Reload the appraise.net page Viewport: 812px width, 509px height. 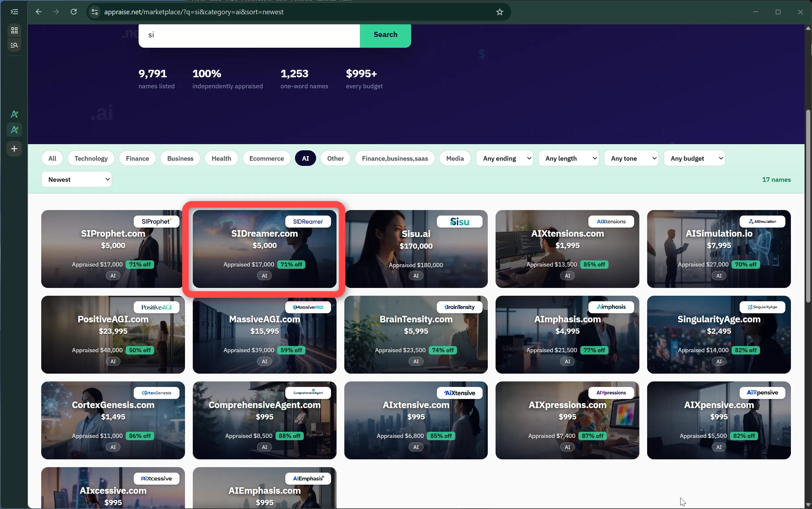point(74,12)
